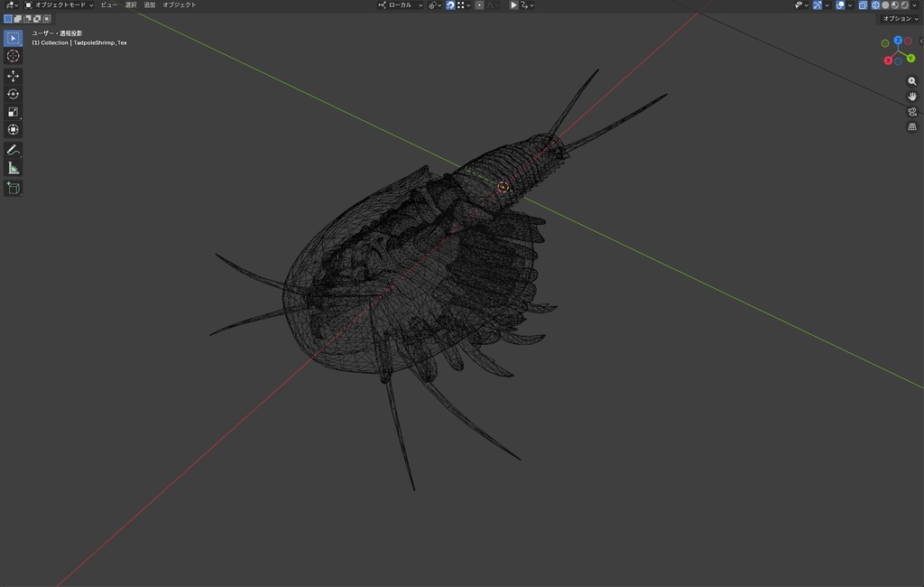This screenshot has width=924, height=587.
Task: Expand the overlays options dropdown arrow
Action: click(x=850, y=5)
